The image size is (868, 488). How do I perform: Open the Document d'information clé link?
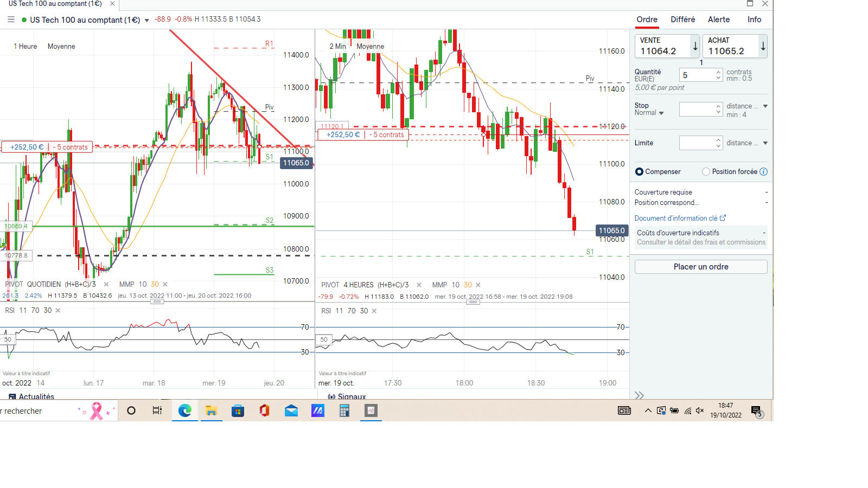676,219
